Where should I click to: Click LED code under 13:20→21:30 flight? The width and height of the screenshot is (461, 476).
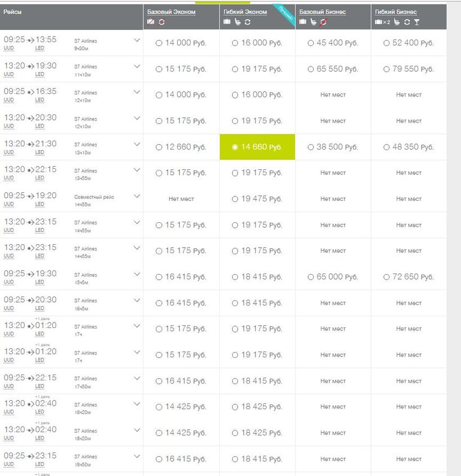(39, 152)
